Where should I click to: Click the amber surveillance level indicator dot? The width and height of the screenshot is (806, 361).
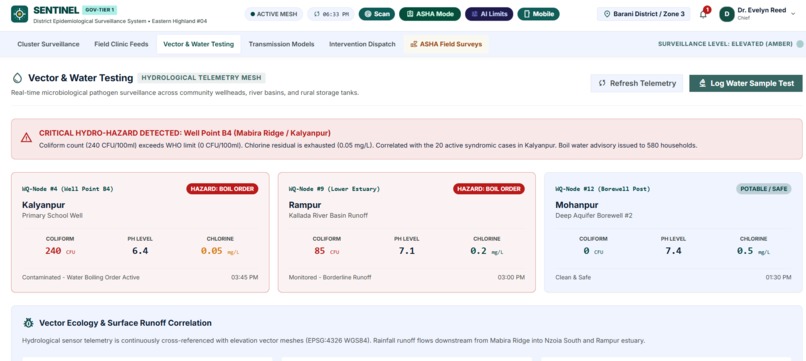click(800, 44)
